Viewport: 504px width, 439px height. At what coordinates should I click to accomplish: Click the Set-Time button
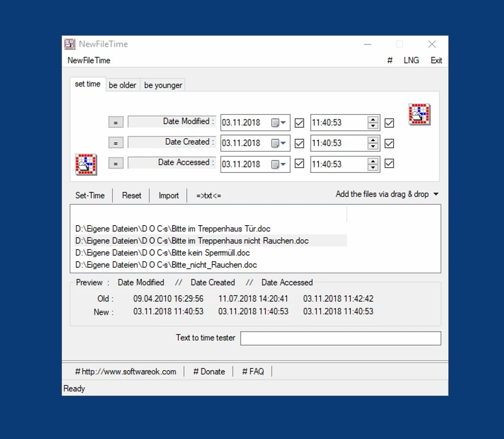pos(90,196)
